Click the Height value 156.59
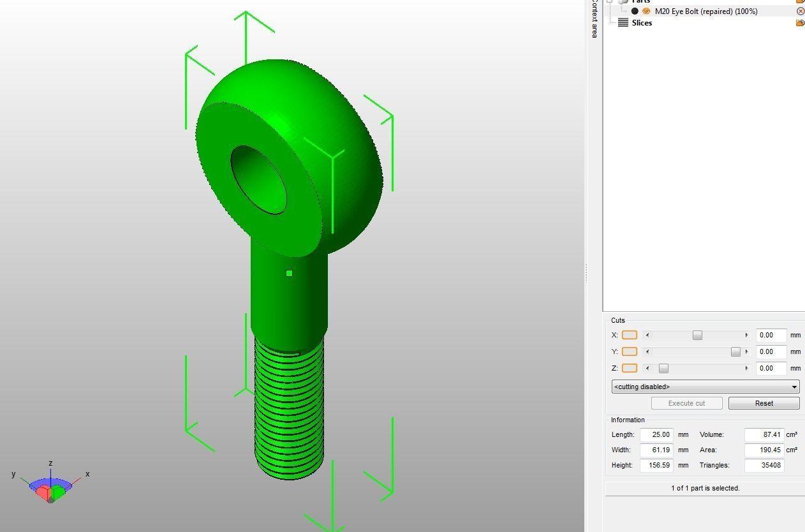Viewport: 805px width, 532px height. [x=656, y=465]
